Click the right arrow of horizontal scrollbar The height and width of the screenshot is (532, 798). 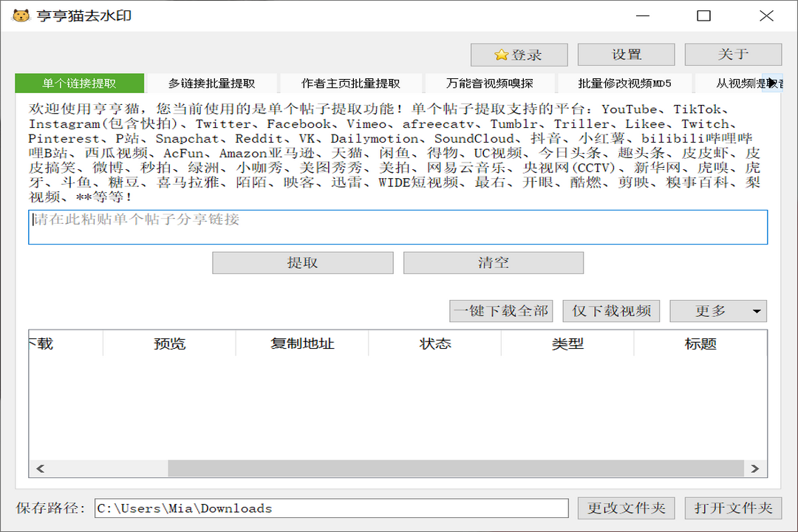click(754, 468)
